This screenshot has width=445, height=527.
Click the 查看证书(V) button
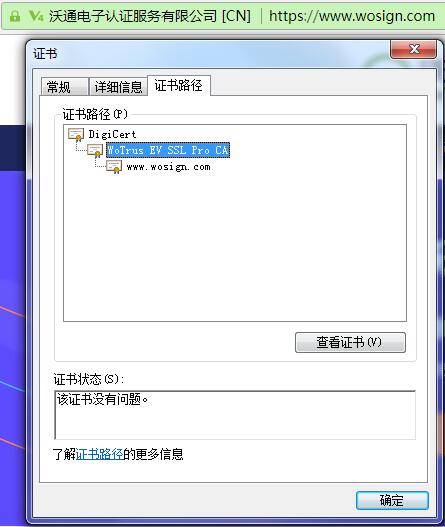coord(350,342)
